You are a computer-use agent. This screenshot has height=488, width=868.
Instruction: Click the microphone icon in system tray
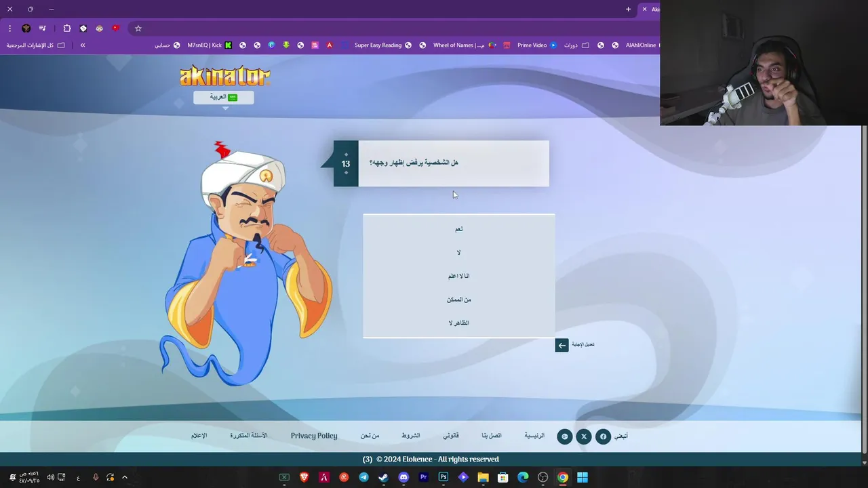click(x=96, y=477)
